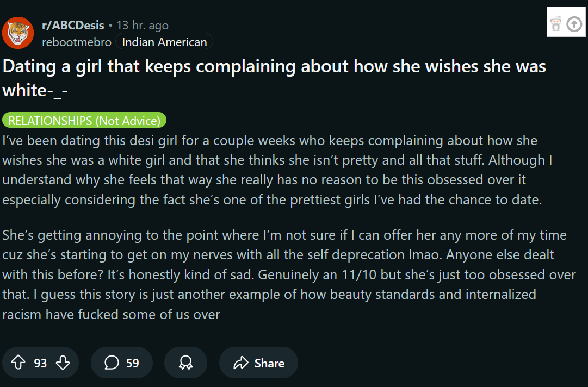
Task: Click the white box holding the top-right icons
Action: 566,22
